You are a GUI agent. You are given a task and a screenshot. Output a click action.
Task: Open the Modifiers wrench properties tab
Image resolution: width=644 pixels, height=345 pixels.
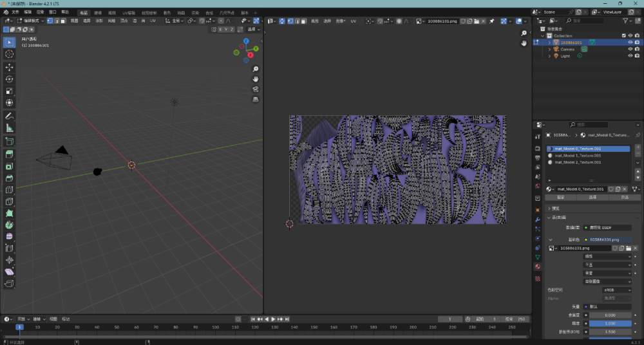click(x=538, y=219)
